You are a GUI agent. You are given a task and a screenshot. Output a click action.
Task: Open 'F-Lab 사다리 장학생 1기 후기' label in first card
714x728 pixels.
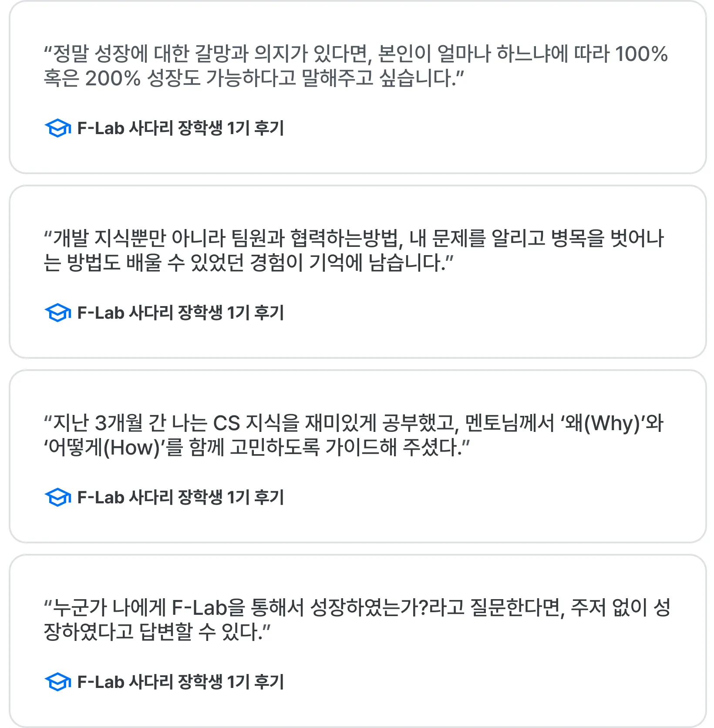pyautogui.click(x=181, y=128)
